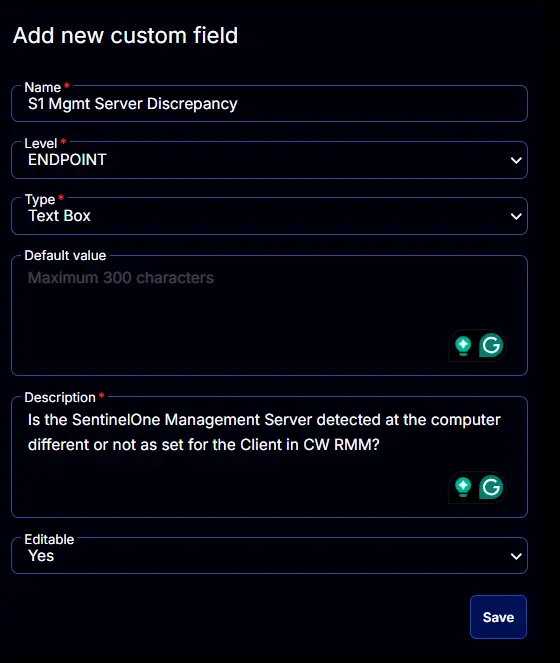Click the chevron arrow in the Type field
Viewport: 560px width, 663px height.
click(x=516, y=216)
